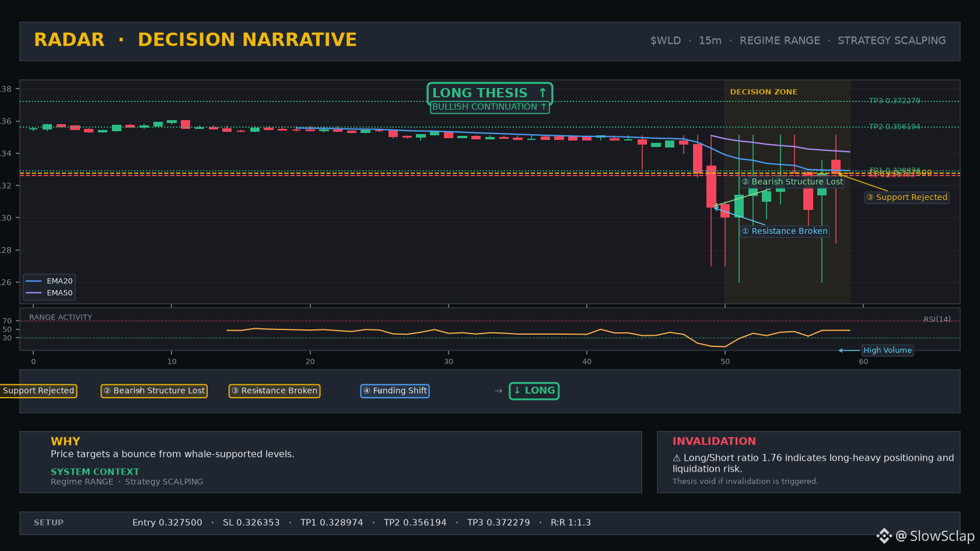Click the Bearish Structure Lost annotation on the chart
Viewport: 980px width, 551px height.
click(x=792, y=182)
